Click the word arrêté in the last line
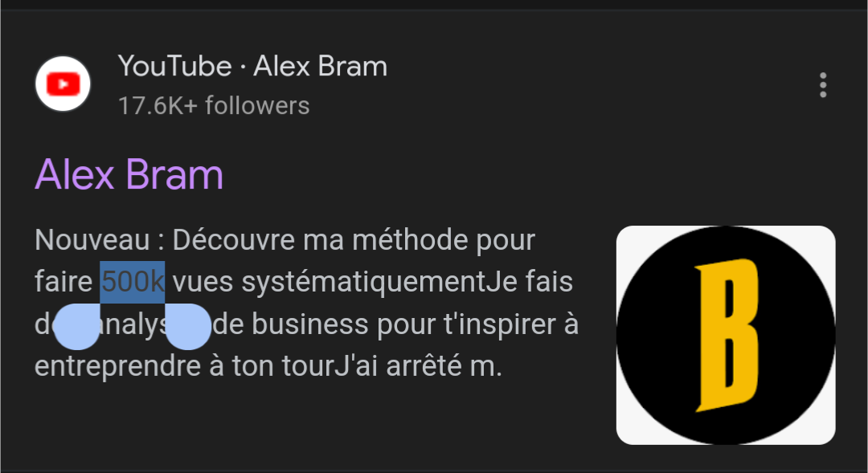Screen dimensions: 868x473 [424, 366]
